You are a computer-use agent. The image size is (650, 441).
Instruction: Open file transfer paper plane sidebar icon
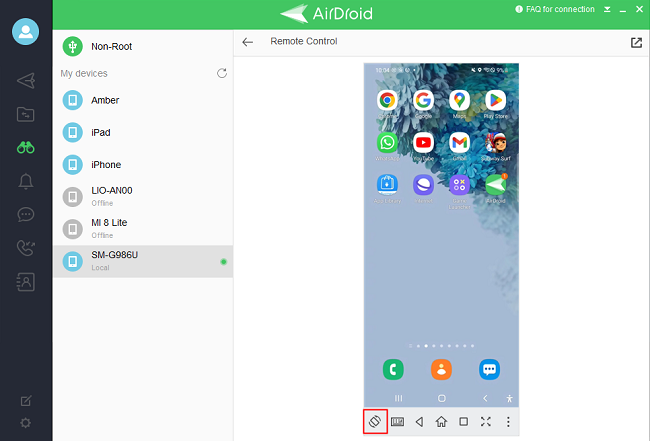pos(26,80)
